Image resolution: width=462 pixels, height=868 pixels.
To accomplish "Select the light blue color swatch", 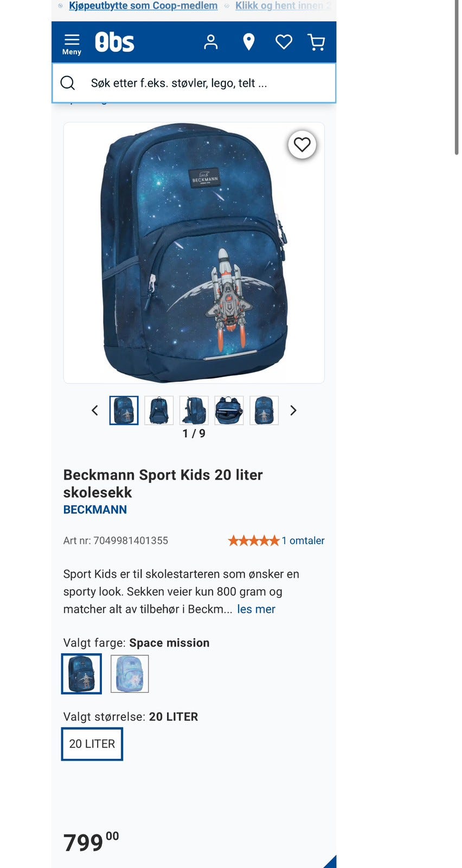I will 130,674.
